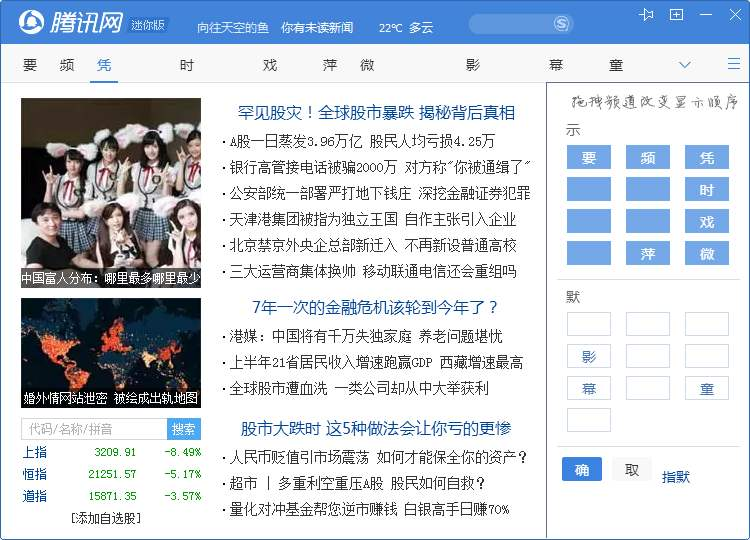Click the 取 cancel button
This screenshot has width=750, height=540.
pos(631,470)
